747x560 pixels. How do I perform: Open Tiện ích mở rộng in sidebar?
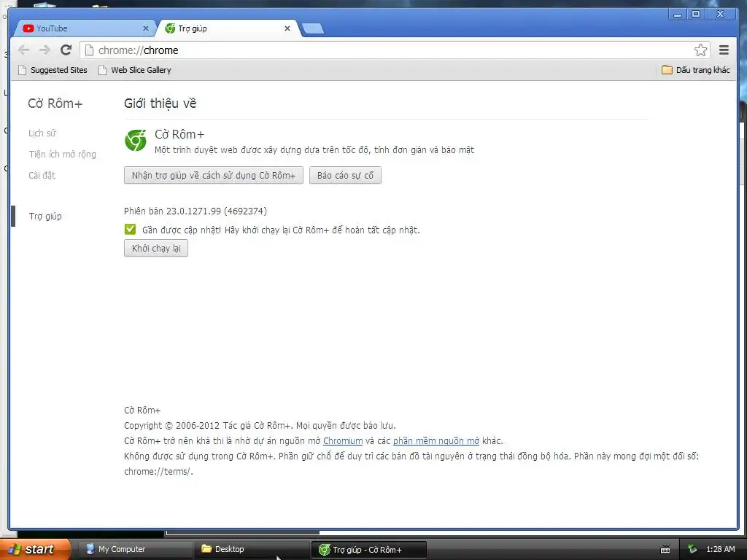(63, 155)
